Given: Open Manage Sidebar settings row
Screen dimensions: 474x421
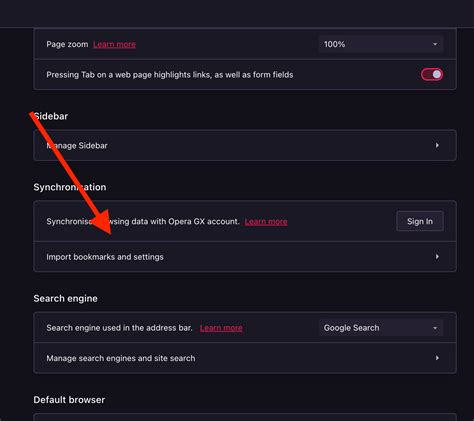Looking at the screenshot, I should [x=245, y=145].
